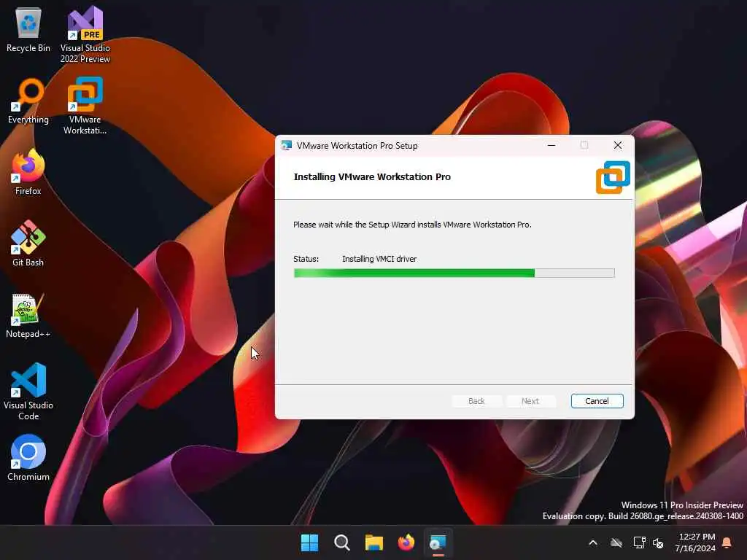Select the Notepad++ desktop shortcut
Viewport: 747px width, 560px height.
click(x=28, y=315)
